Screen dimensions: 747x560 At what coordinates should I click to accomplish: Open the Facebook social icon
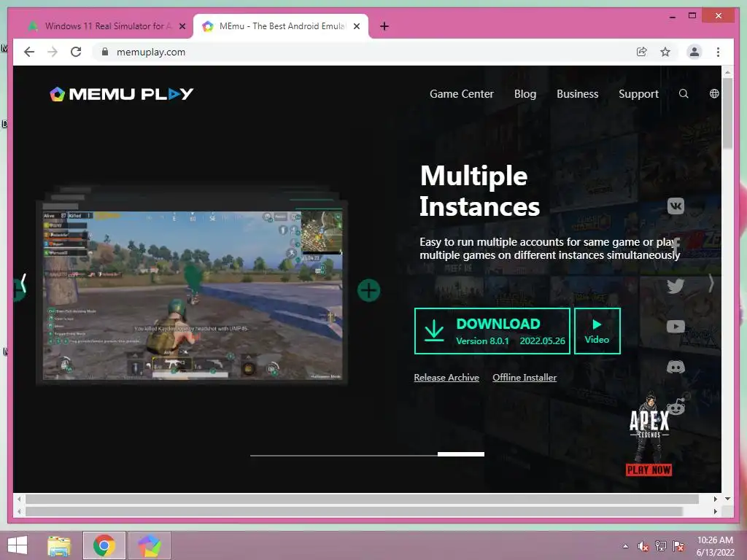[676, 246]
